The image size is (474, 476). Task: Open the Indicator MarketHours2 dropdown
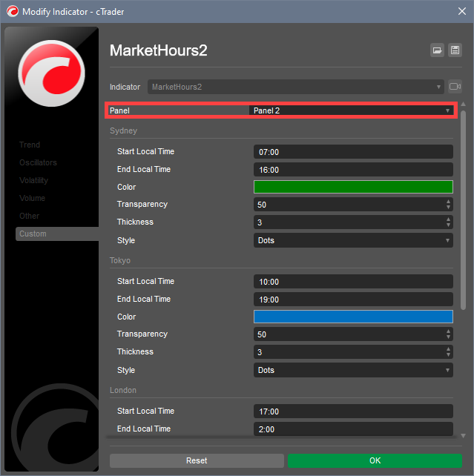tap(295, 87)
